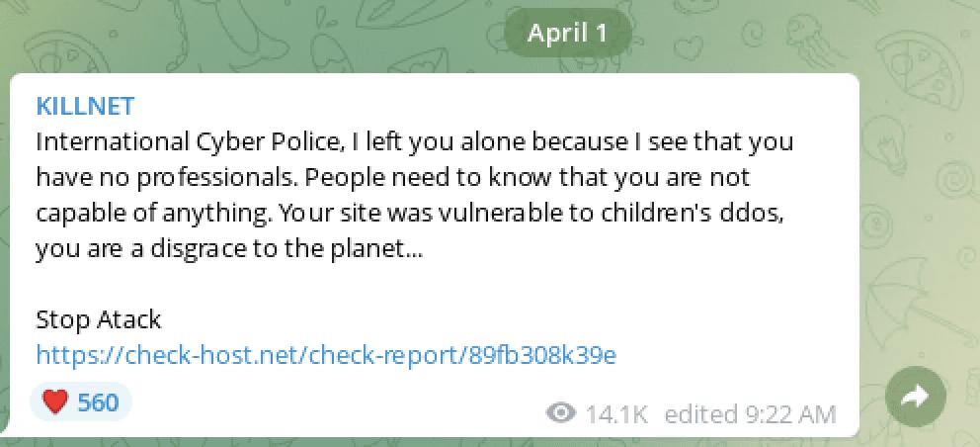The width and height of the screenshot is (980, 447).
Task: Click the 'Stop Atack' text line
Action: click(x=98, y=319)
